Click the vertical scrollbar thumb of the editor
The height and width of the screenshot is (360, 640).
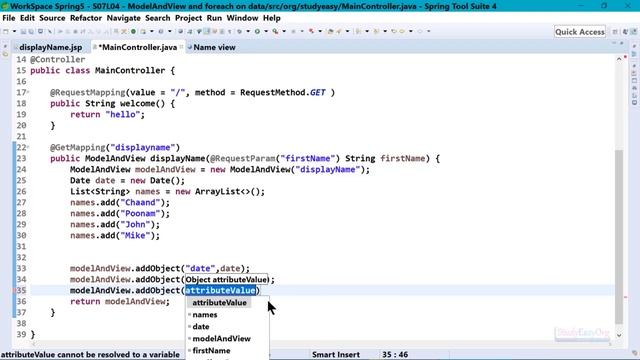click(619, 236)
